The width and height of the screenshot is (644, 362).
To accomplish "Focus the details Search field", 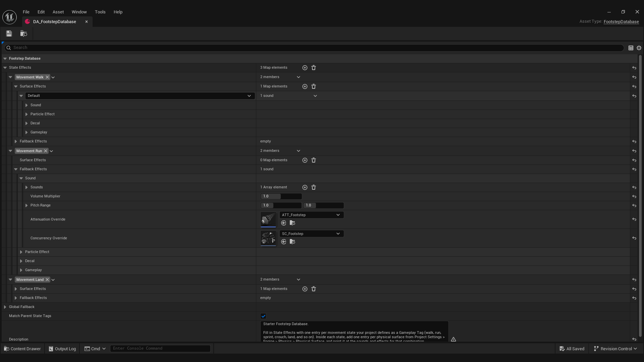I will tap(314, 48).
